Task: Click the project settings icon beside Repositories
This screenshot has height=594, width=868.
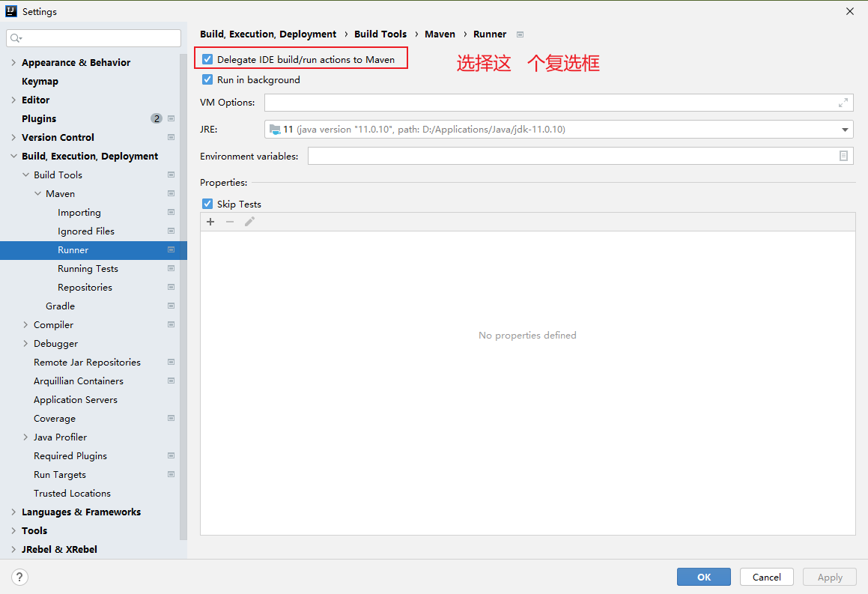Action: pos(171,288)
